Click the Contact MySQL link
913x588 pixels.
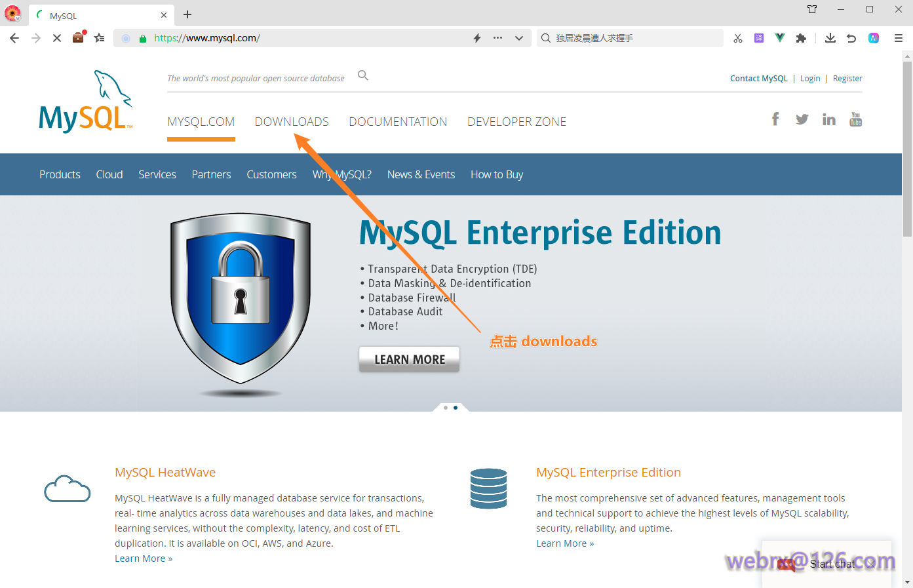(759, 79)
